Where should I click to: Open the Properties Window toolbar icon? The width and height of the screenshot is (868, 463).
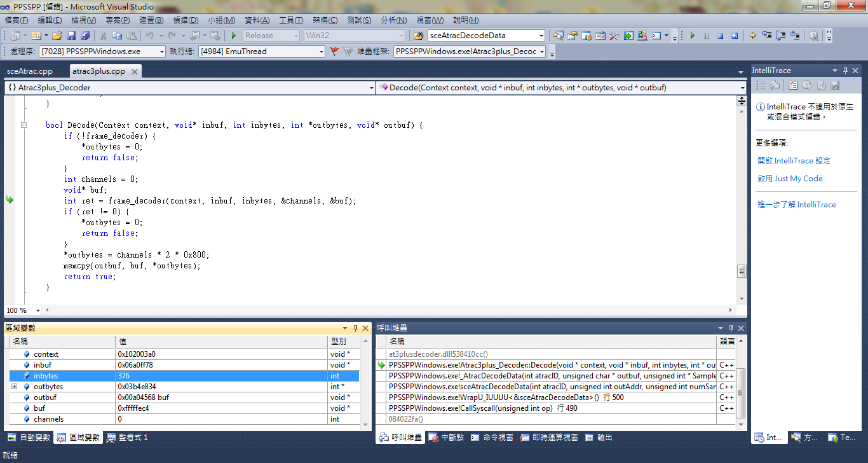[x=573, y=36]
